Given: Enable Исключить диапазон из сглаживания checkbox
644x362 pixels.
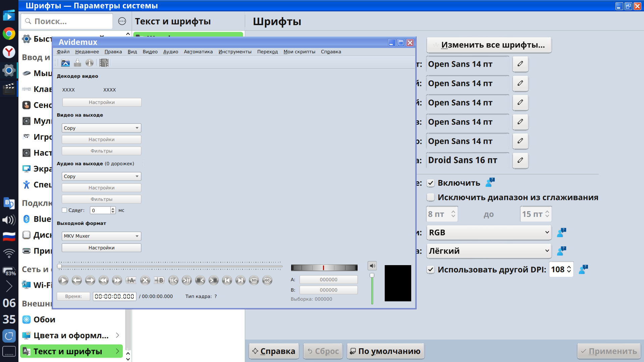Looking at the screenshot, I should tap(431, 197).
